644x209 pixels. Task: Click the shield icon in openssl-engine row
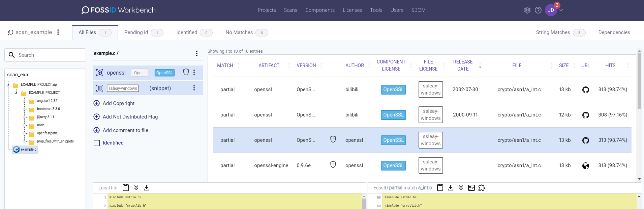point(333,164)
